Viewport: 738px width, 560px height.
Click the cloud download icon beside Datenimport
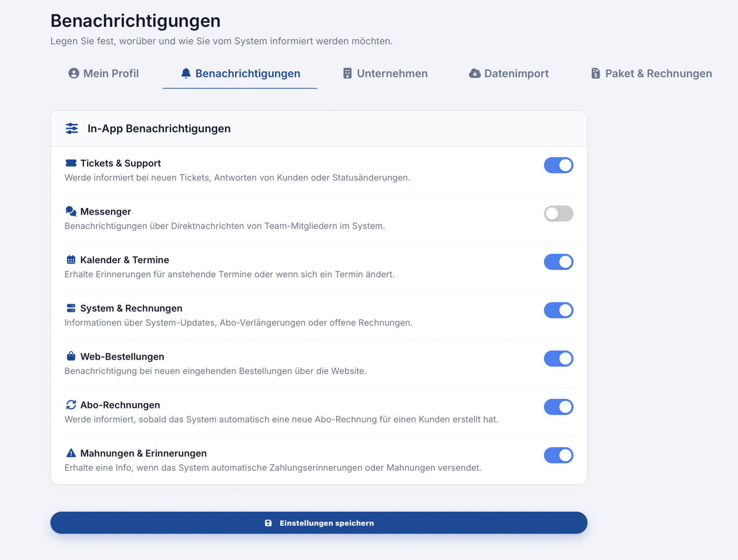[x=475, y=73]
